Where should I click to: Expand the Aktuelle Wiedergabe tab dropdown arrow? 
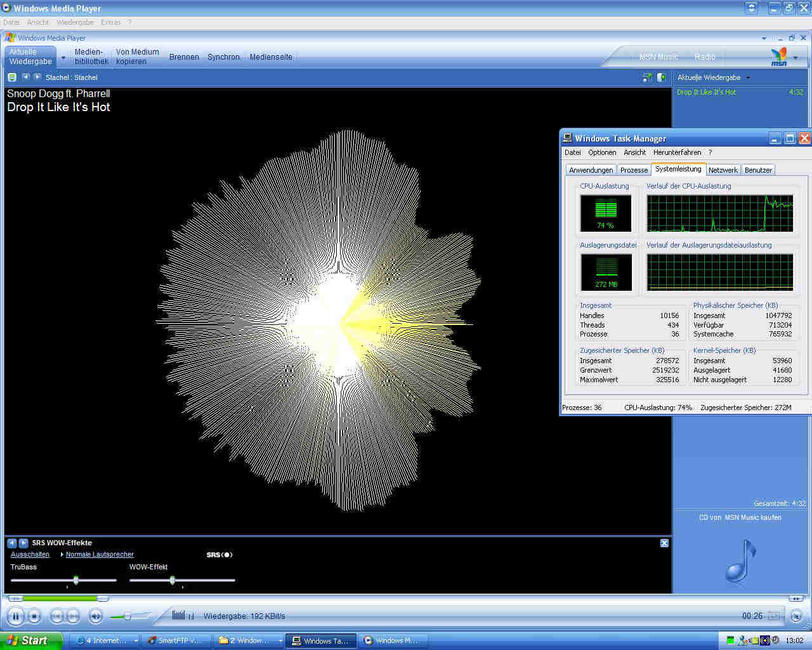click(x=63, y=57)
